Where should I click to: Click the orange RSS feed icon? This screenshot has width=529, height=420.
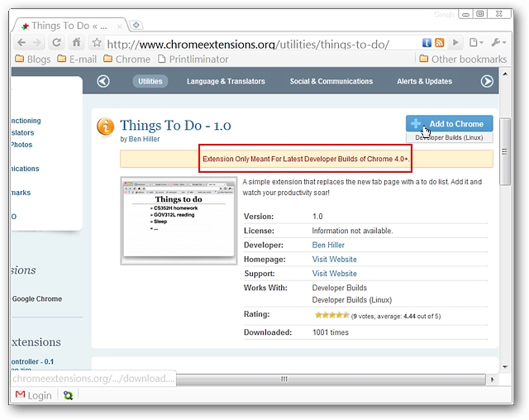pyautogui.click(x=439, y=42)
